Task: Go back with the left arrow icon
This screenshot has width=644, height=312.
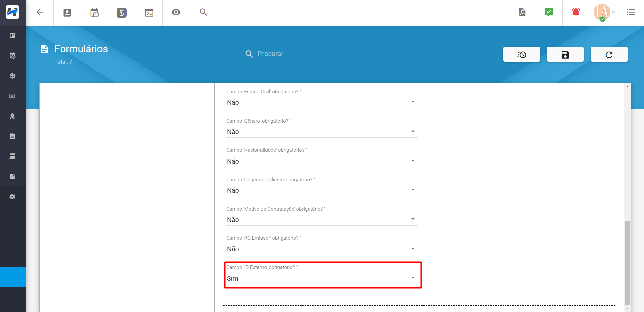Action: 40,13
